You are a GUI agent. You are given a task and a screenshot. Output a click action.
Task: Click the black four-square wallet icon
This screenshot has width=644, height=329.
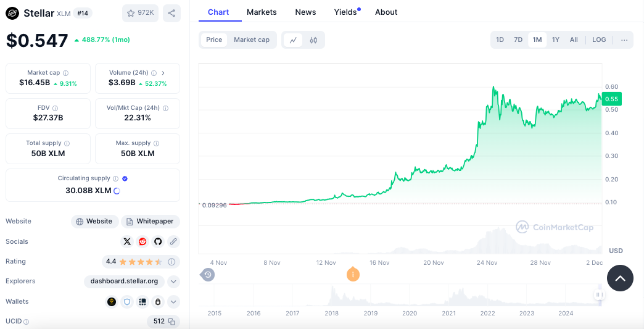(x=142, y=302)
